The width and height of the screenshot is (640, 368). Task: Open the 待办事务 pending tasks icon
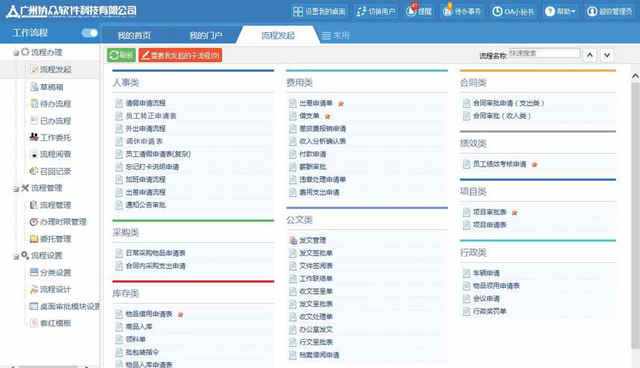448,11
